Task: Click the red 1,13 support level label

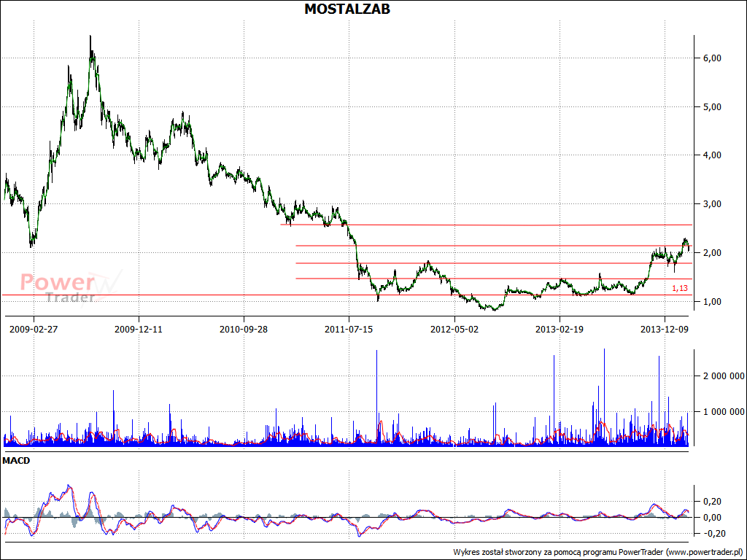Action: (680, 288)
